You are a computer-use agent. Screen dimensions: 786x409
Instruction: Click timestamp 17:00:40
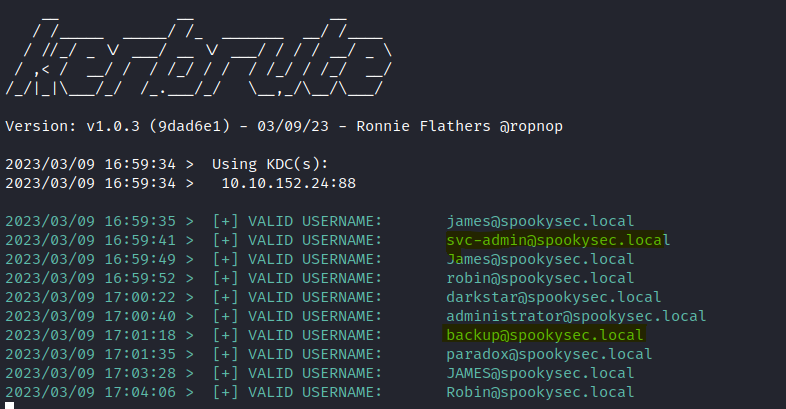[140, 316]
